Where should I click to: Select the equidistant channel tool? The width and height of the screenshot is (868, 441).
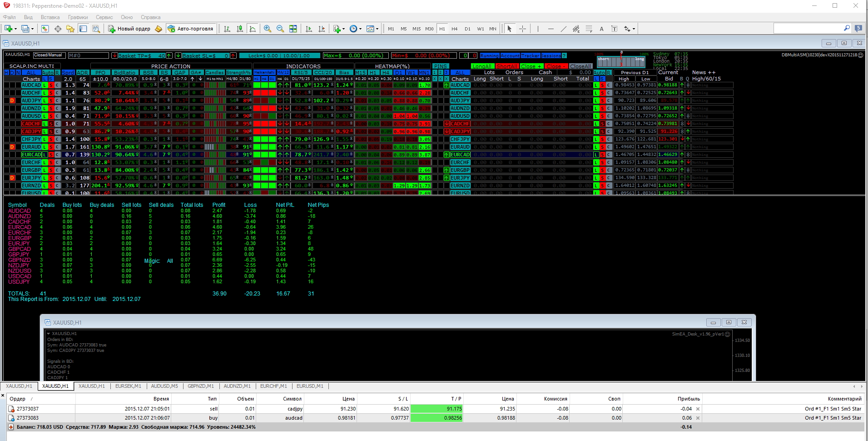[576, 29]
